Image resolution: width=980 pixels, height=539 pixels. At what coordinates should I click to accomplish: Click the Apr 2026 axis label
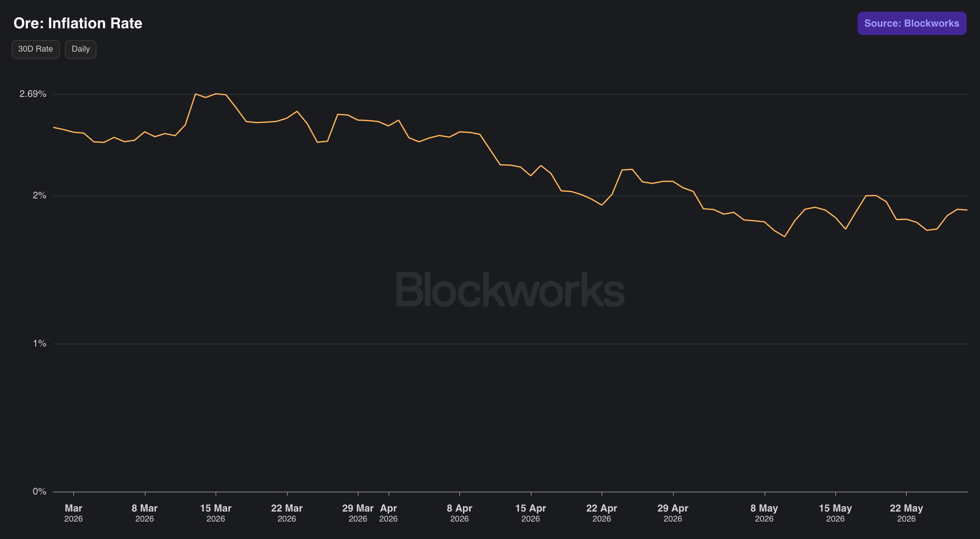389,513
